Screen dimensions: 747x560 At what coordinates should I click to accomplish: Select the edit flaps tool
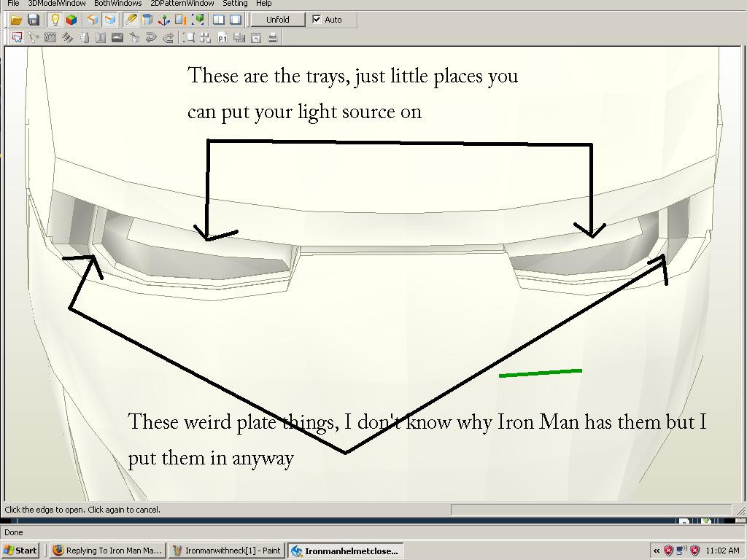[50, 37]
